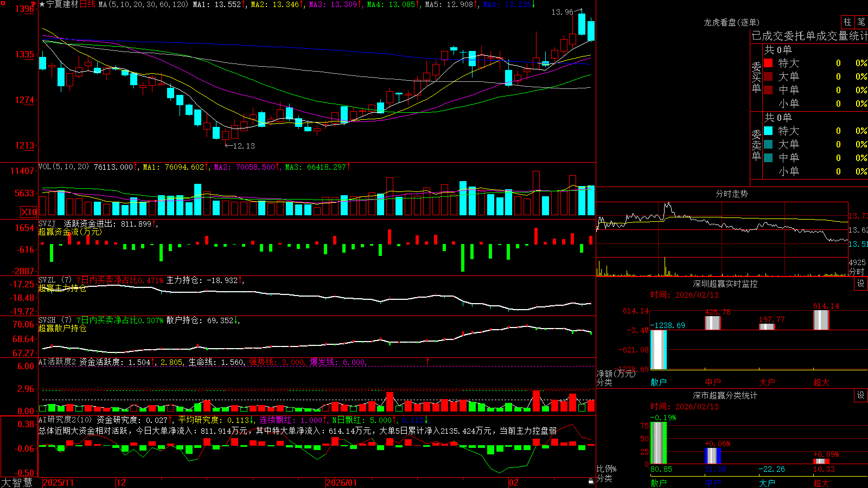Click the 委卖单 大单 row label

[x=788, y=144]
